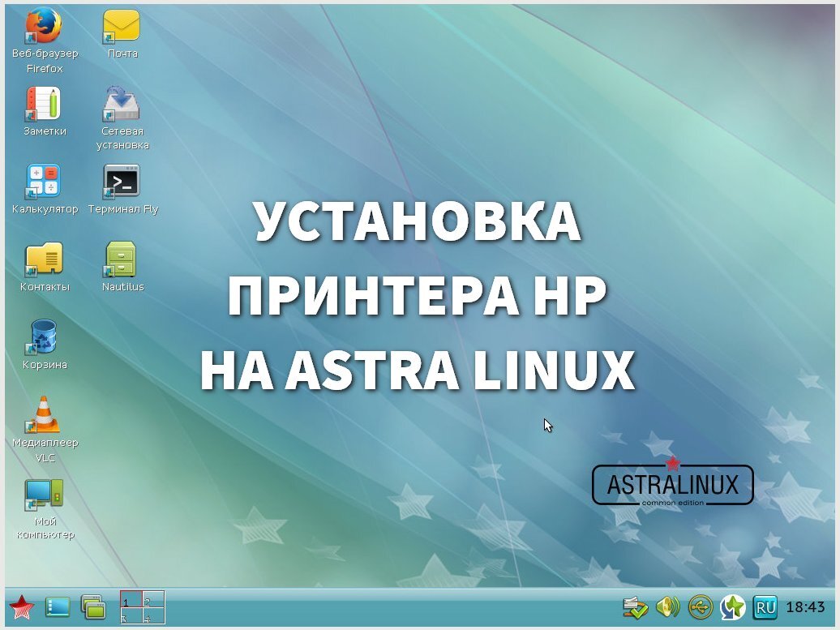840x630 pixels.
Task: Open the Почта mail desktop icon
Action: click(122, 26)
